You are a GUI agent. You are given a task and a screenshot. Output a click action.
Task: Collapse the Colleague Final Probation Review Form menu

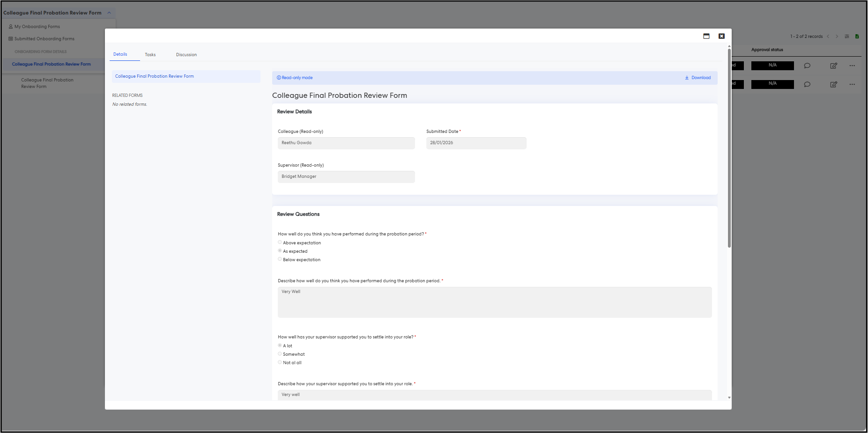(x=109, y=13)
